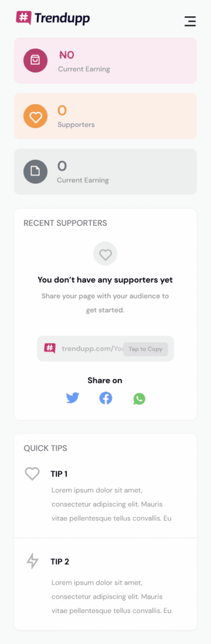Click the lightning bolt icon beside TIP 2
Viewport: 211px width, 644px height.
[x=32, y=561]
